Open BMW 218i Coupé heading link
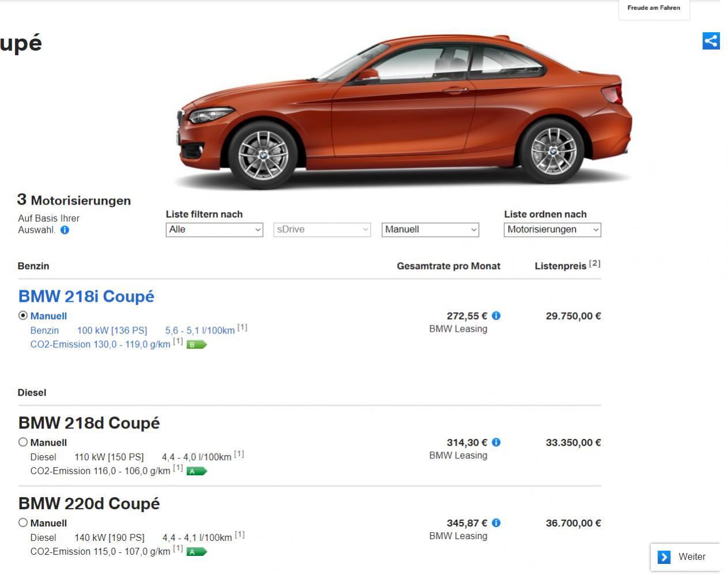 point(86,297)
